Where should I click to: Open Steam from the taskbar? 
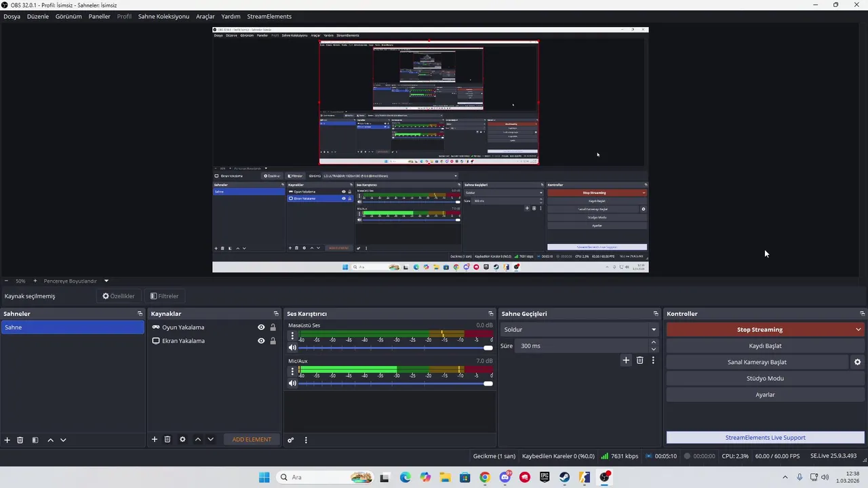coord(564,477)
